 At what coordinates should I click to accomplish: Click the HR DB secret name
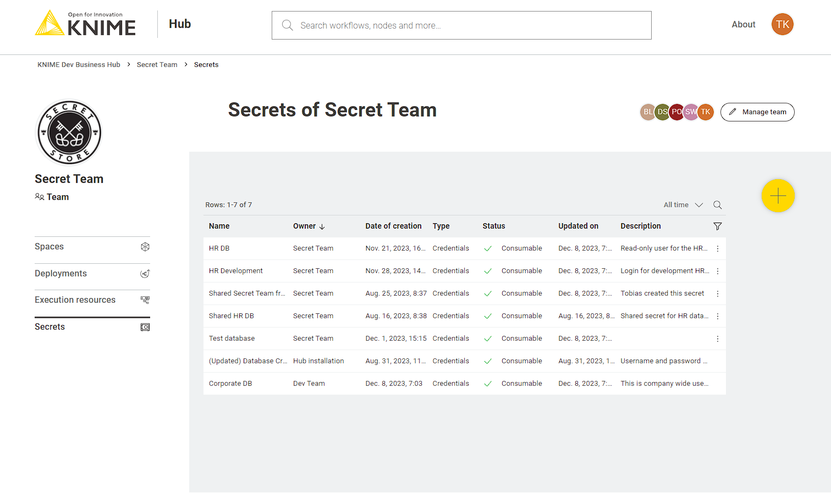coord(219,248)
